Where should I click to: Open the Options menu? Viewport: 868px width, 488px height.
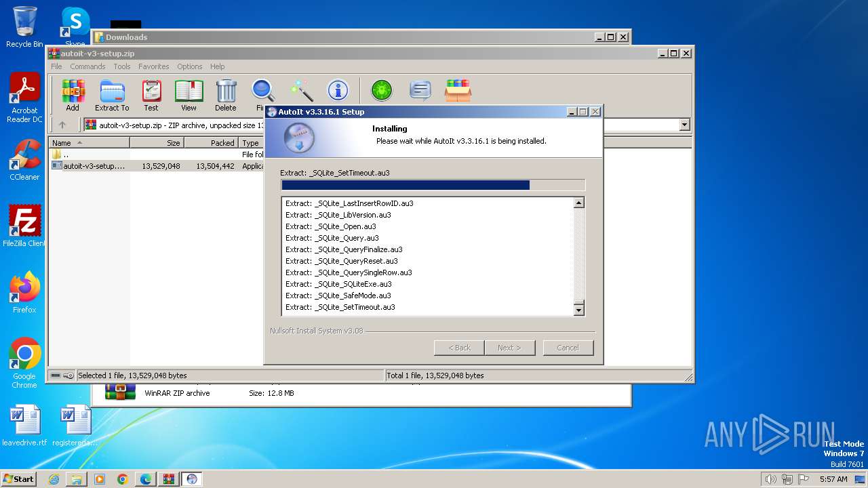tap(190, 66)
